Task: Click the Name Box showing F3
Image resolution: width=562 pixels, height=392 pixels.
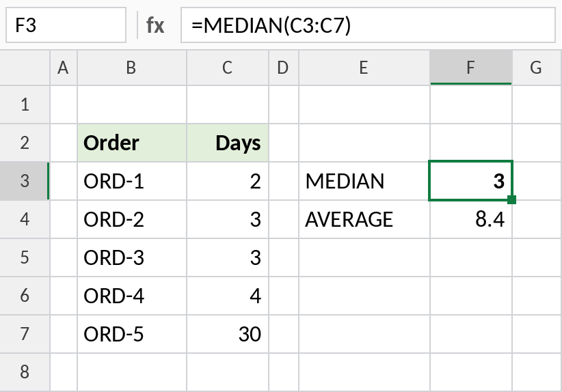Action: point(66,25)
